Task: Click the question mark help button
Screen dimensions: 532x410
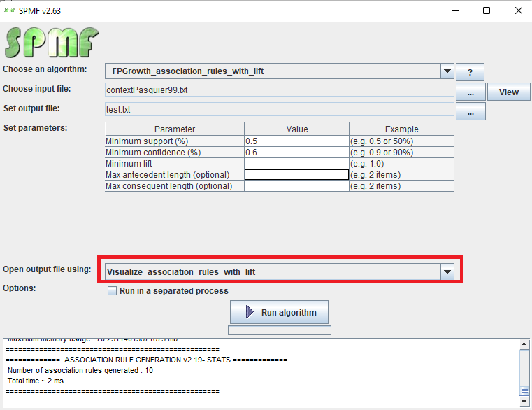Action: click(x=470, y=72)
